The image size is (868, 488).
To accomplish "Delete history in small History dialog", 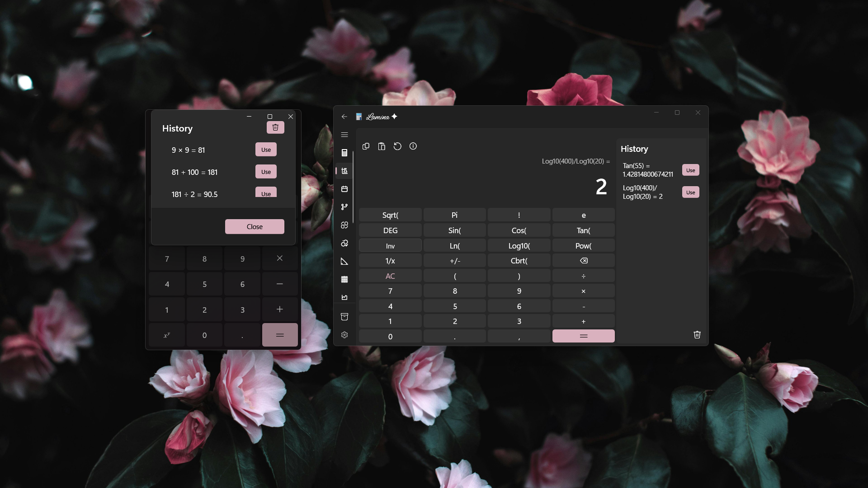I will click(275, 127).
